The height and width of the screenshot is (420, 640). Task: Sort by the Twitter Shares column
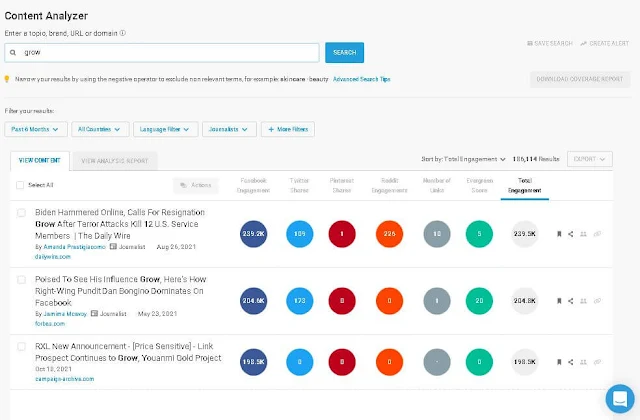[300, 185]
